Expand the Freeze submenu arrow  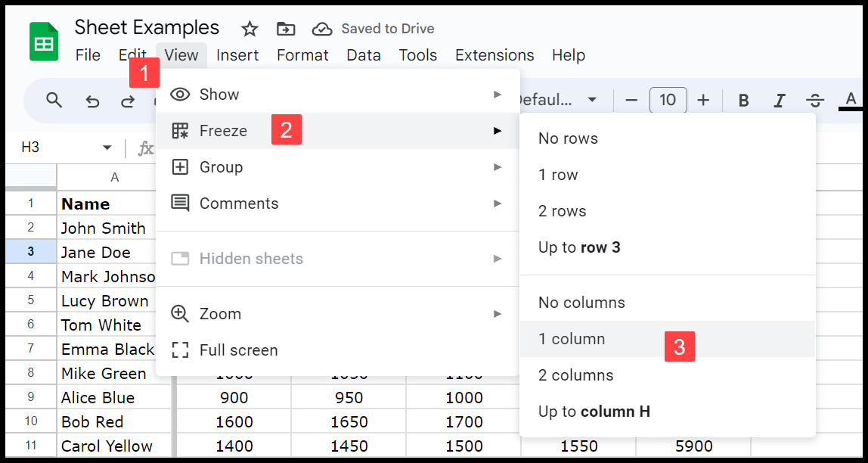click(x=497, y=131)
